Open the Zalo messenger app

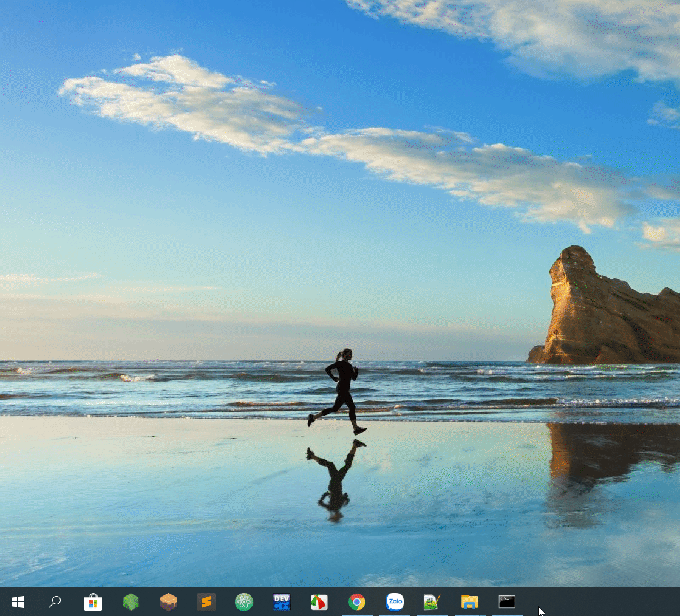pyautogui.click(x=395, y=601)
